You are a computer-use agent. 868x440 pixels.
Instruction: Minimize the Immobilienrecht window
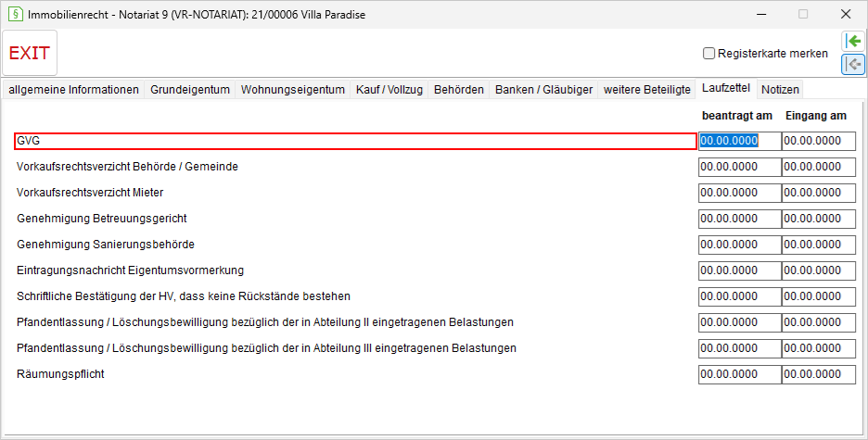pyautogui.click(x=761, y=14)
